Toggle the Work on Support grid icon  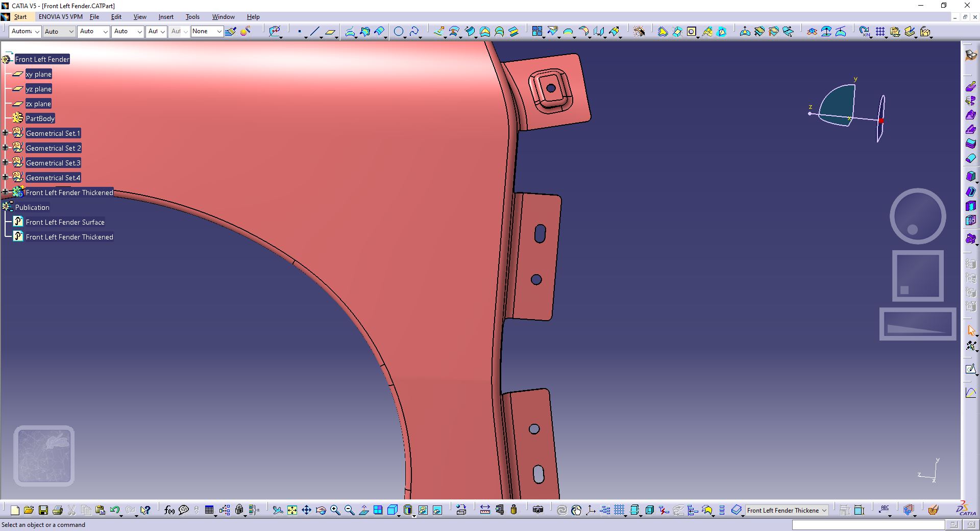coord(619,510)
